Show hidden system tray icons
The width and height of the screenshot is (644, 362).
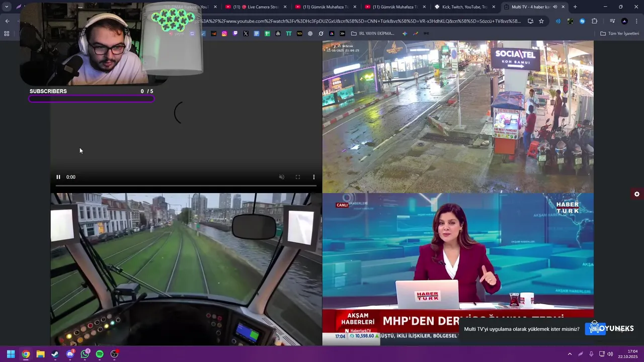tap(570, 354)
